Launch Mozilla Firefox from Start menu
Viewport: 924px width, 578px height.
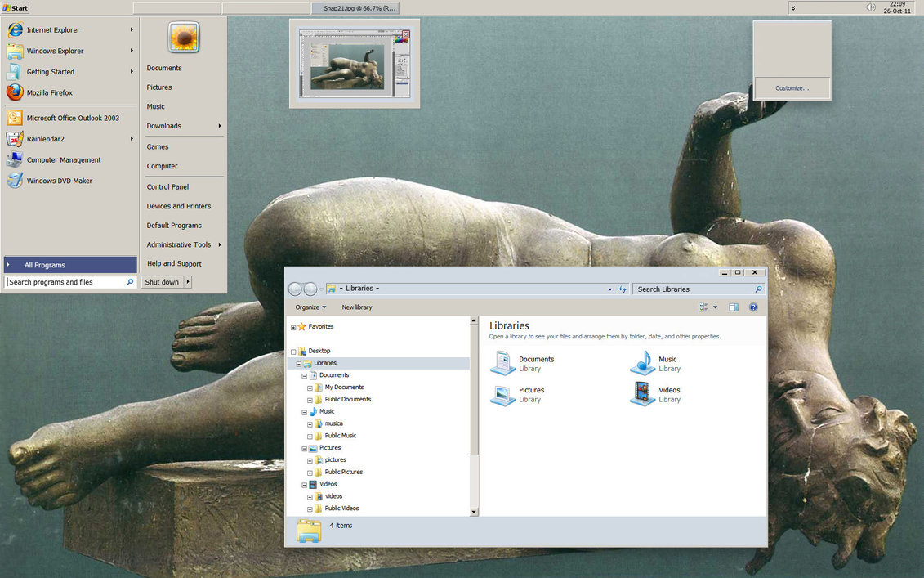(x=49, y=92)
